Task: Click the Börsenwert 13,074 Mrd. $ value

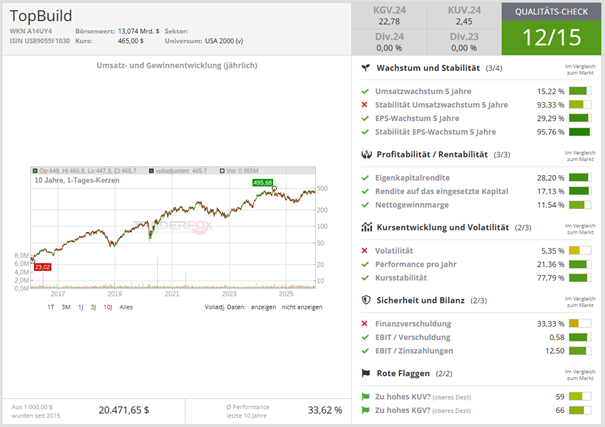Action: point(139,31)
